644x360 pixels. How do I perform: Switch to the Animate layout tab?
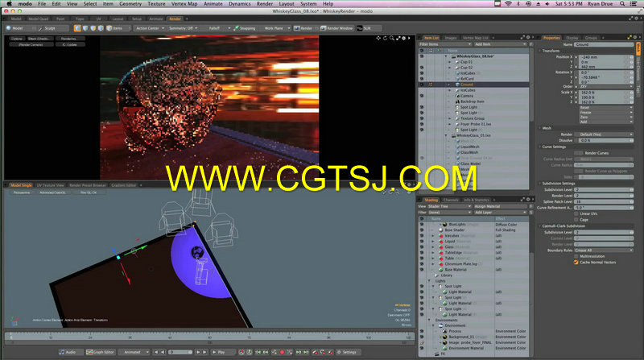point(155,19)
